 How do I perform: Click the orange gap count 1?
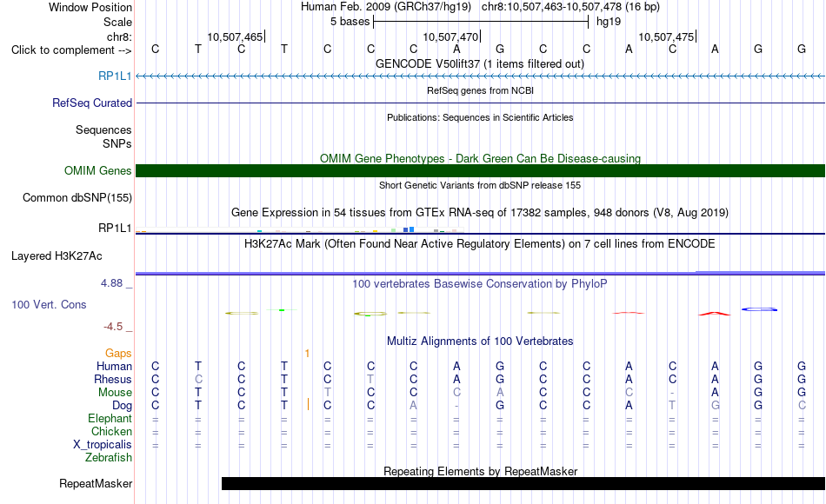(x=307, y=354)
